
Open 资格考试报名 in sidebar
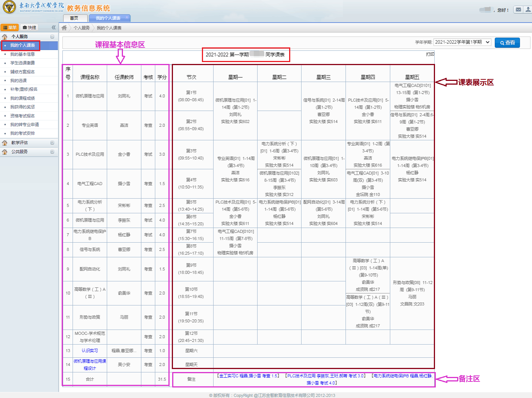[23, 116]
